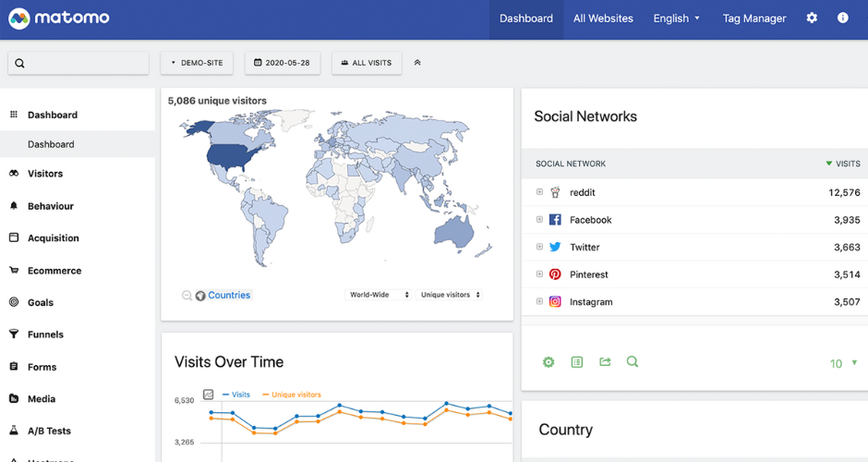Click the Countries link under the map

pos(229,296)
